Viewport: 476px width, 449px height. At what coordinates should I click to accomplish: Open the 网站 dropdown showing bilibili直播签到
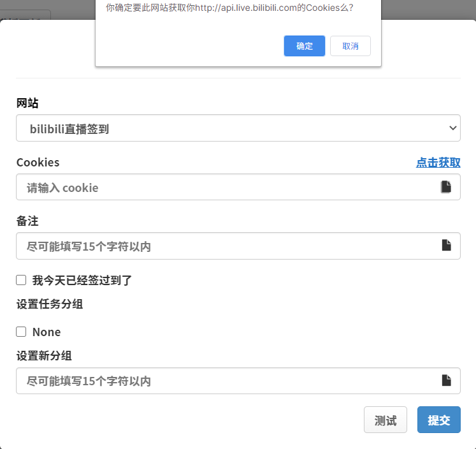click(x=238, y=128)
